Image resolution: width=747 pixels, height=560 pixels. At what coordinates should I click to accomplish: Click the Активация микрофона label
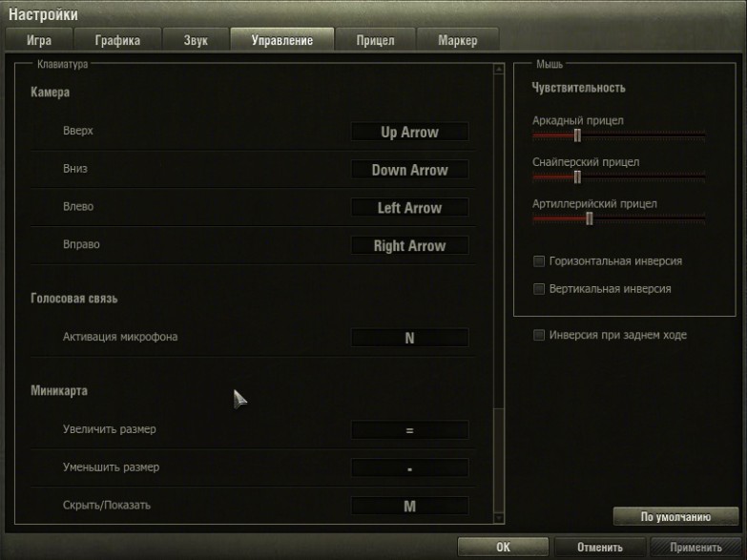point(120,337)
